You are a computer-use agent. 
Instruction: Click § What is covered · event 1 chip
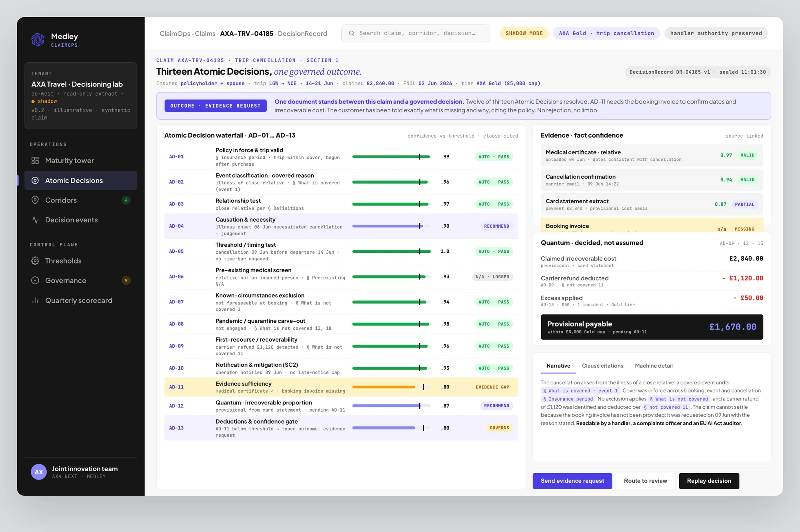coord(580,391)
